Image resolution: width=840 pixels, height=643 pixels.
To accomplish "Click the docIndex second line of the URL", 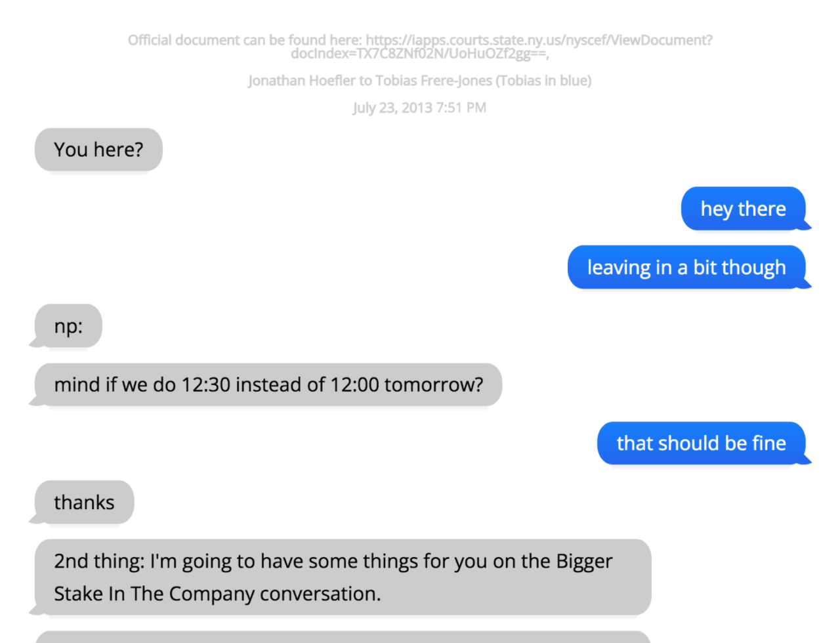I will pos(420,54).
